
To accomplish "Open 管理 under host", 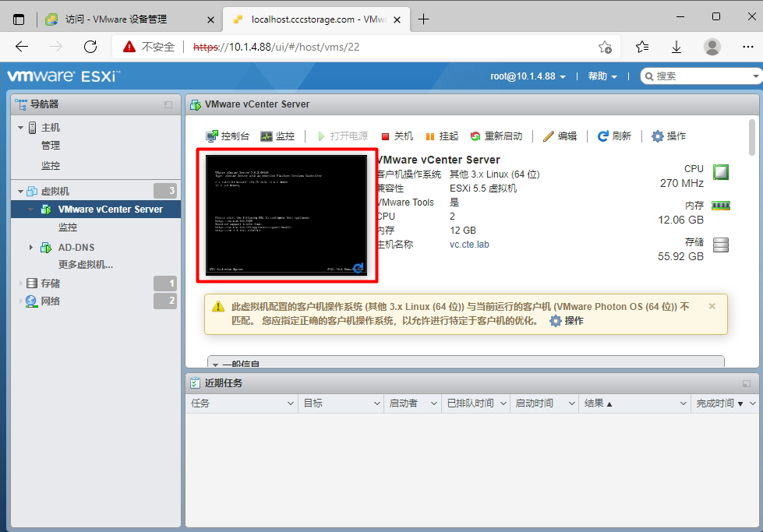I will (51, 146).
